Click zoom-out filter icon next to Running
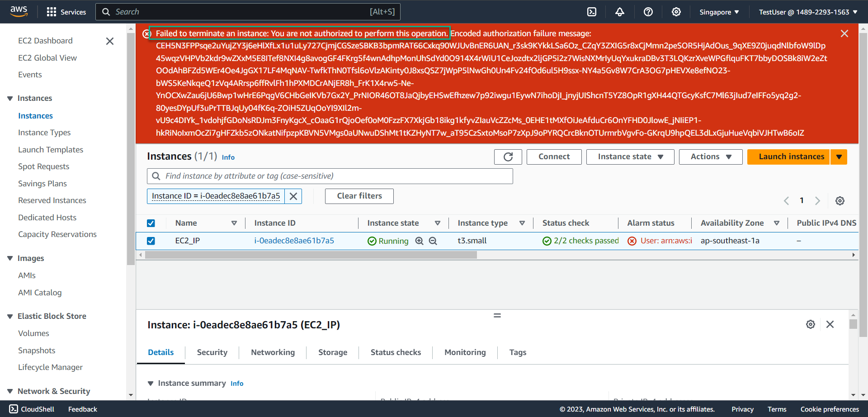This screenshot has width=868, height=417. 433,241
